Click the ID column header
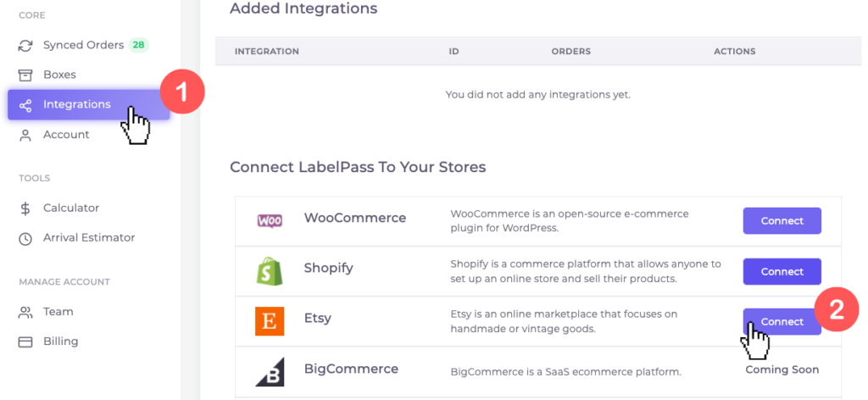The width and height of the screenshot is (868, 400). click(454, 52)
